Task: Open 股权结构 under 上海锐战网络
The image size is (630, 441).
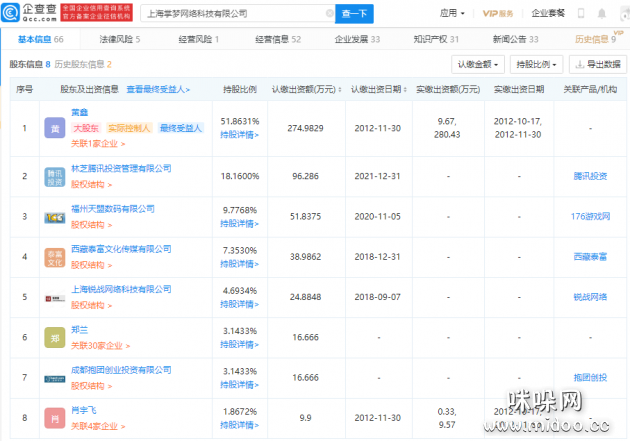Action: pyautogui.click(x=91, y=305)
